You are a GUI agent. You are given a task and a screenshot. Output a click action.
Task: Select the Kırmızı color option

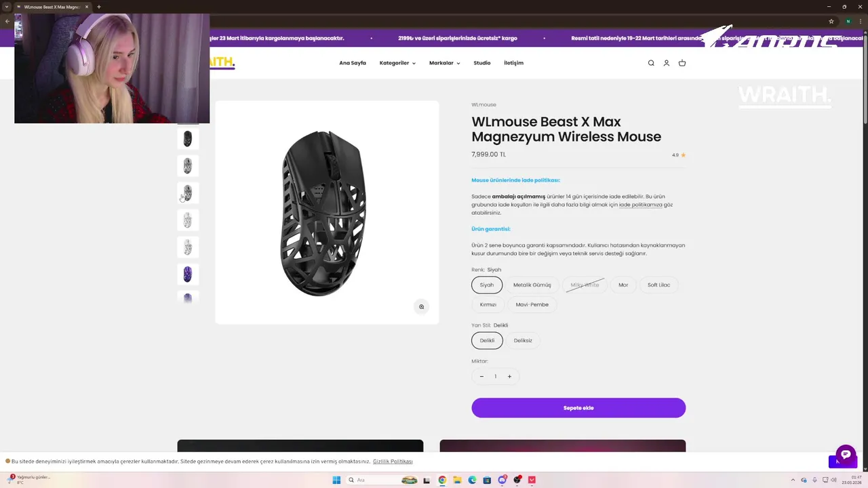(488, 305)
